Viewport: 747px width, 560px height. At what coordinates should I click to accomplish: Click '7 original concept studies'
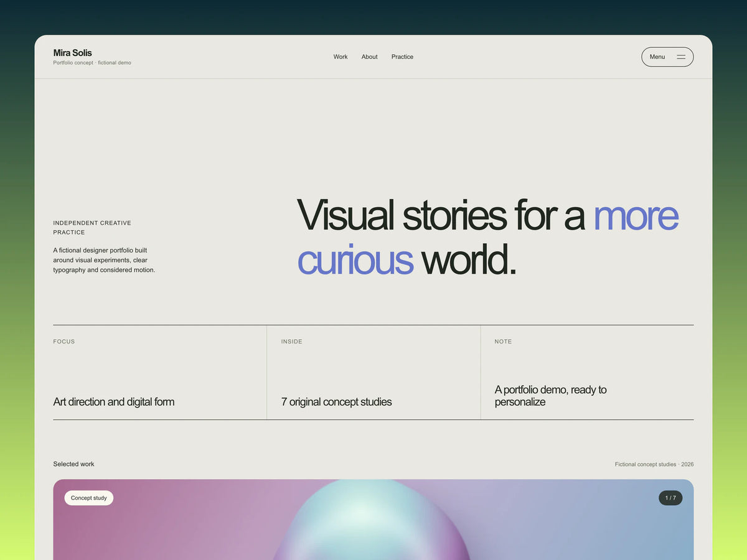pos(336,402)
